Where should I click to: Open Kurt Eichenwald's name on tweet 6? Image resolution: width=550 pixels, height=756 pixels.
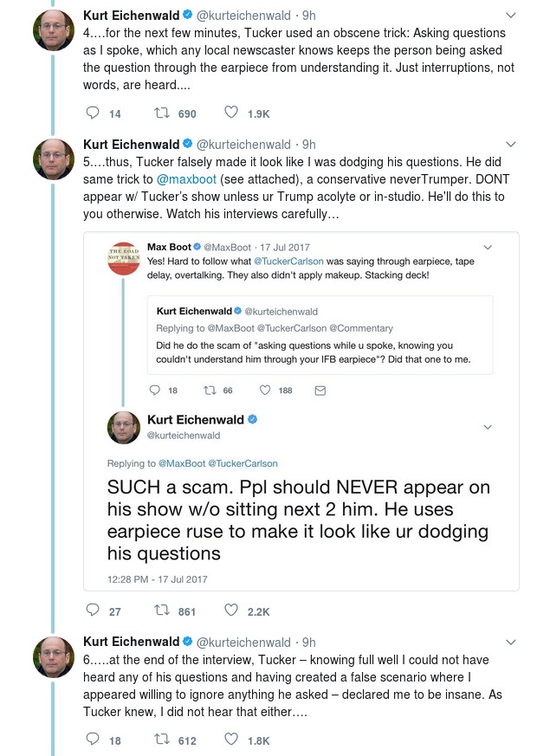pyautogui.click(x=131, y=642)
